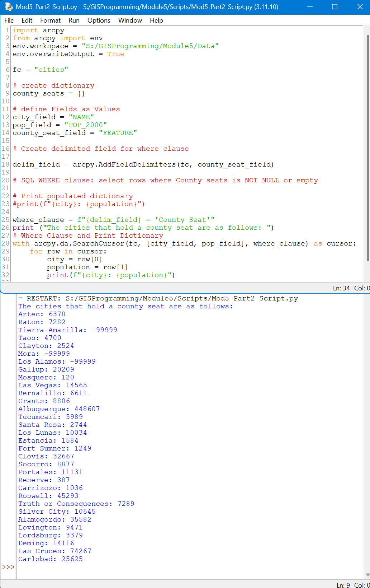
Task: Click the >>> shell prompt
Action: [x=8, y=567]
